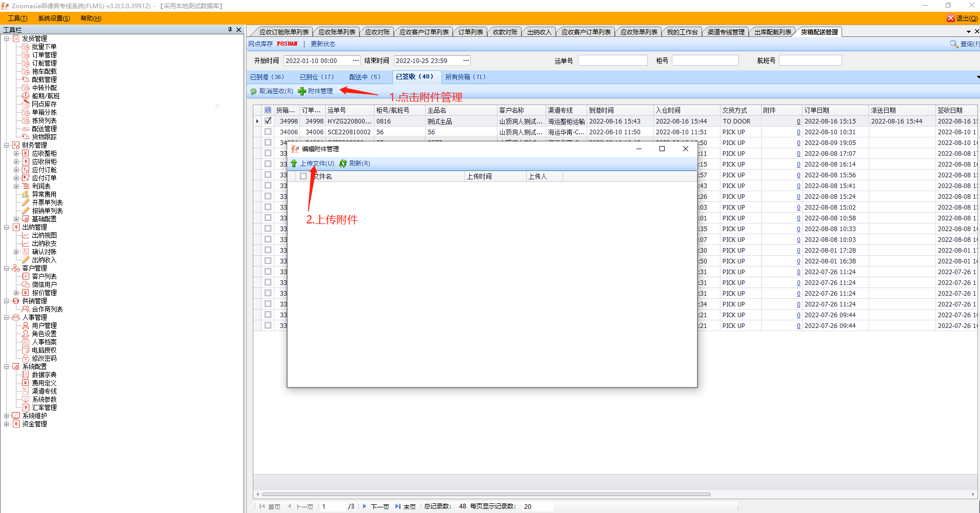The image size is (980, 513).
Task: Open the 系统设置 menu
Action: coord(54,18)
